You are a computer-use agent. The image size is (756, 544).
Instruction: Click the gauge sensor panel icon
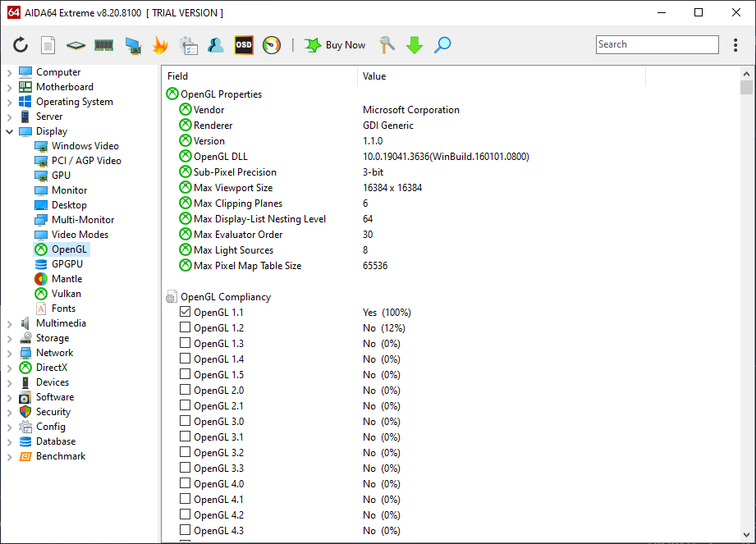tap(272, 45)
